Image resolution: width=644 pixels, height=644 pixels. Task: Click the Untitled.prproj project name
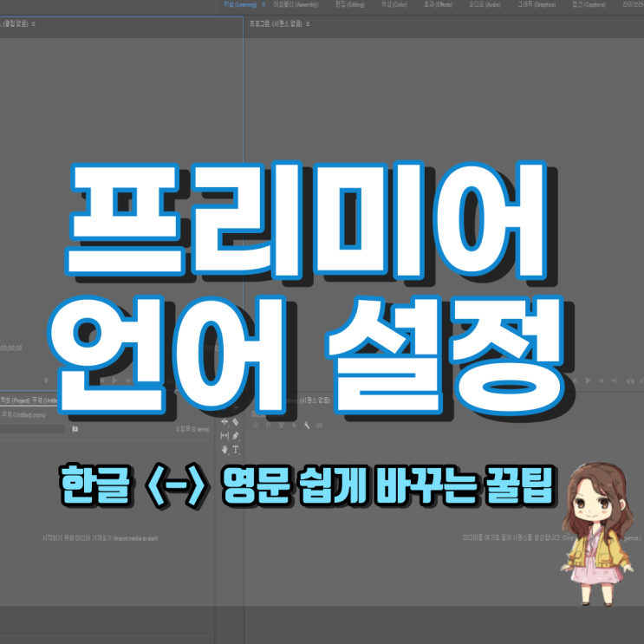coord(23,415)
